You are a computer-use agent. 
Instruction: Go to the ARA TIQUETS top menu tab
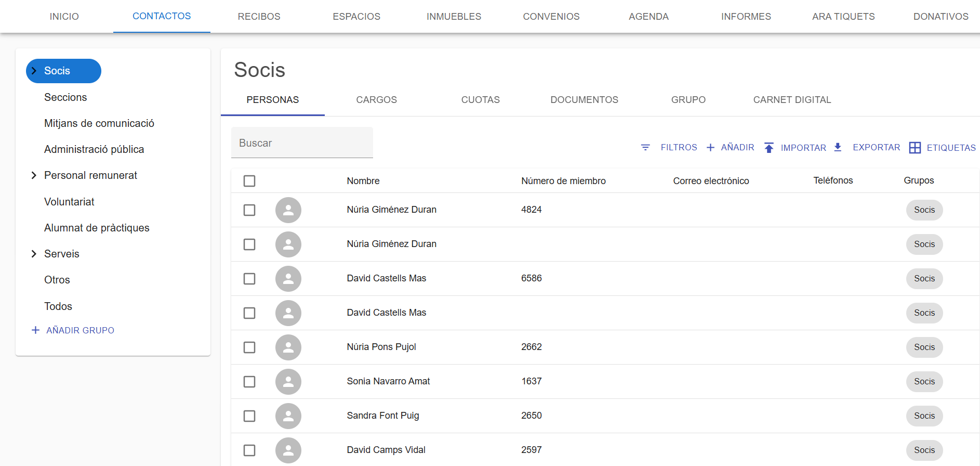844,17
